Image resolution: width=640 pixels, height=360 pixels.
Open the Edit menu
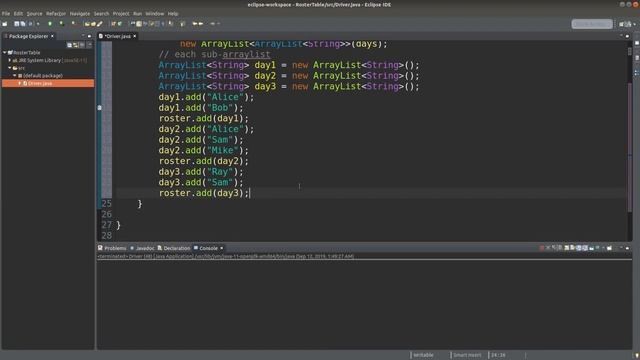[18, 13]
